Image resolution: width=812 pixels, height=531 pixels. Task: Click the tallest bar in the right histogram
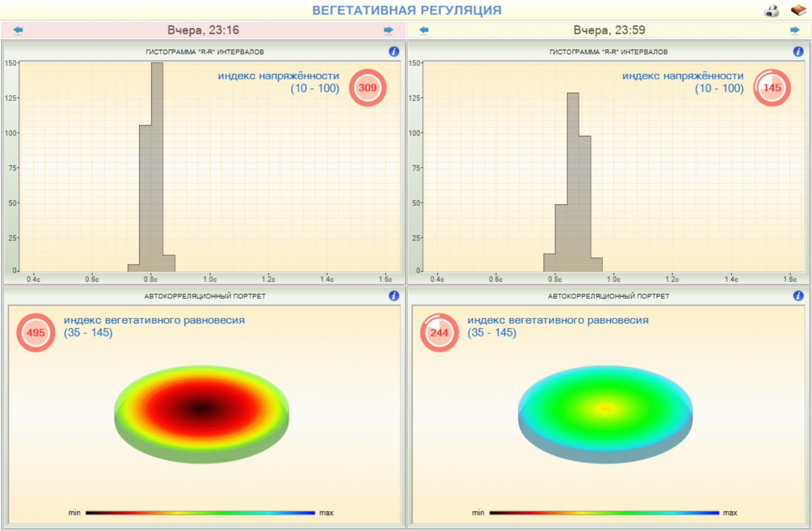(x=573, y=183)
